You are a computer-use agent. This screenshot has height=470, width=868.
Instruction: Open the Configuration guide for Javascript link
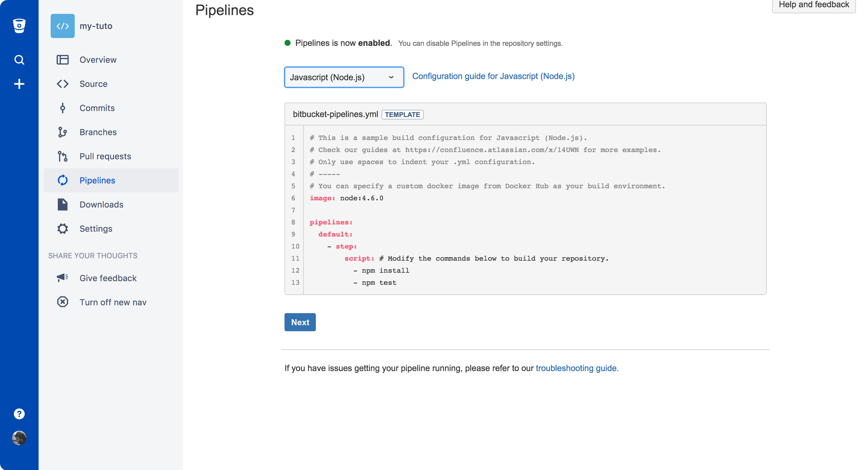pyautogui.click(x=493, y=76)
